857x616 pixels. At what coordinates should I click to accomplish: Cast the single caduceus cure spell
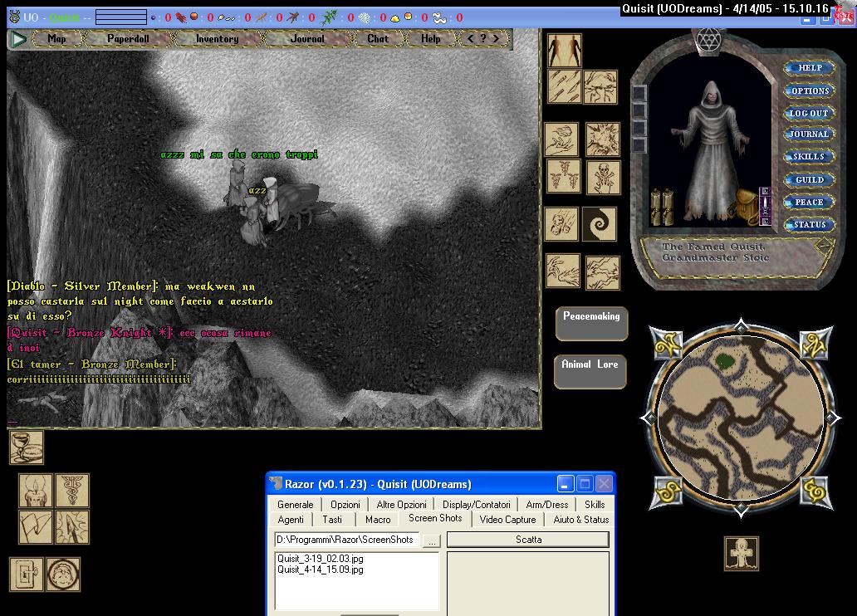(x=72, y=491)
